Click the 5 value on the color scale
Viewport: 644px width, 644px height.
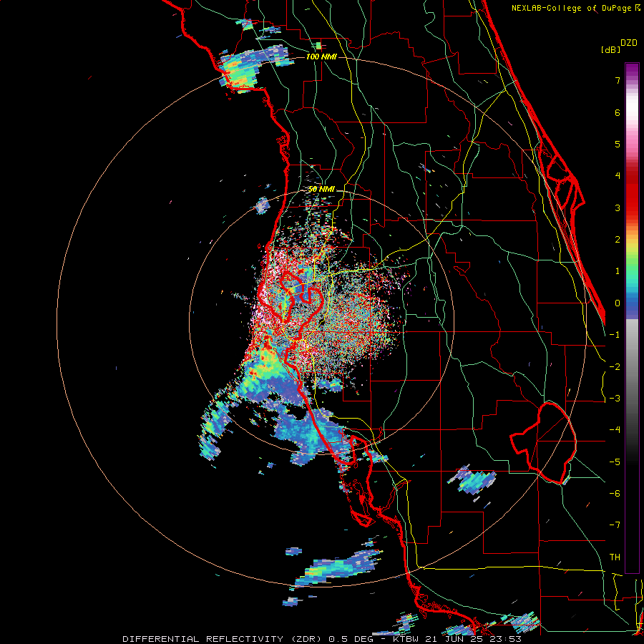[x=618, y=144]
